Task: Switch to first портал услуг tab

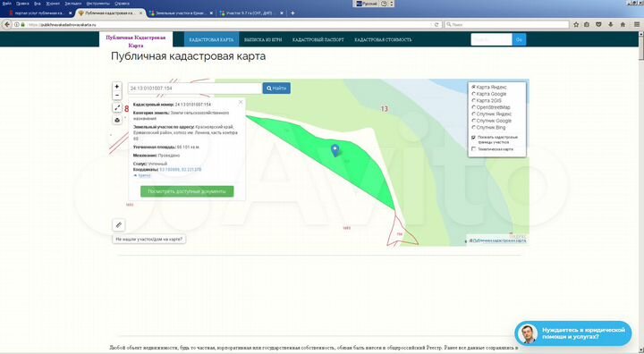Action: tap(39, 13)
